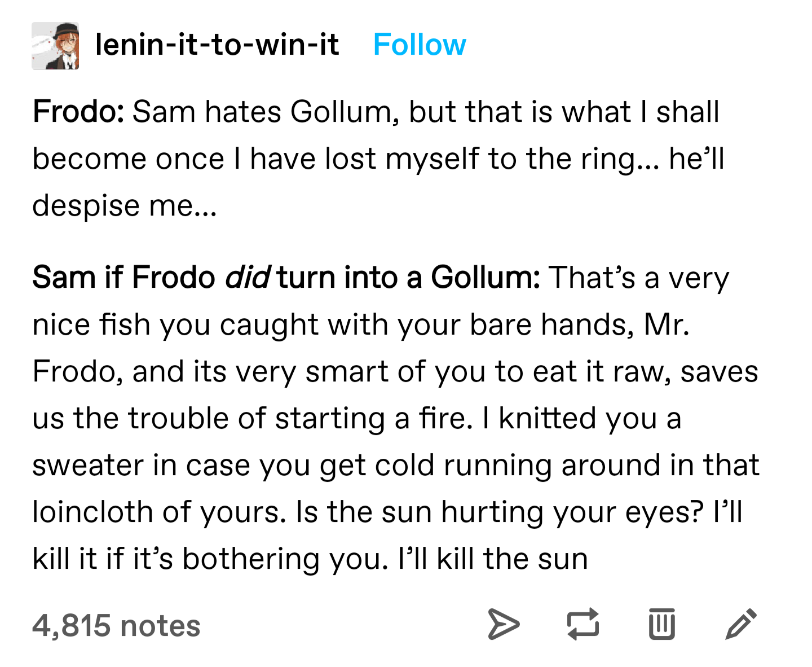Open the lenin-it-to-win-it avatar image
Viewport: 812px width, 667px height.
(x=55, y=46)
